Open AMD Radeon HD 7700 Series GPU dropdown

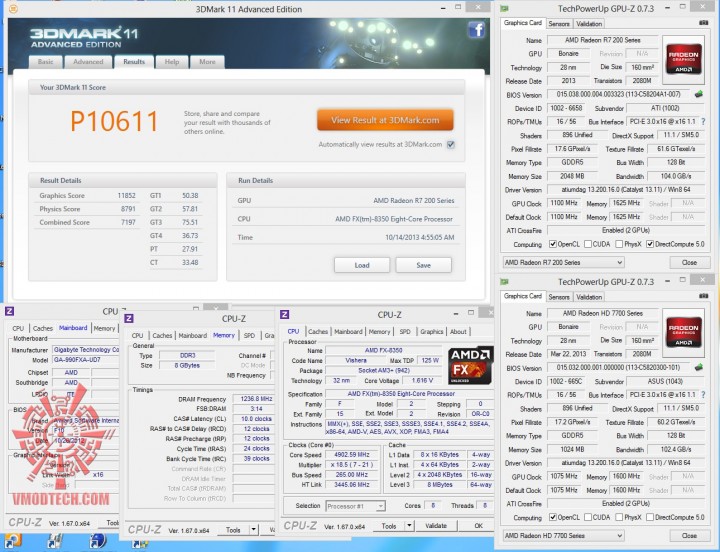563,535
